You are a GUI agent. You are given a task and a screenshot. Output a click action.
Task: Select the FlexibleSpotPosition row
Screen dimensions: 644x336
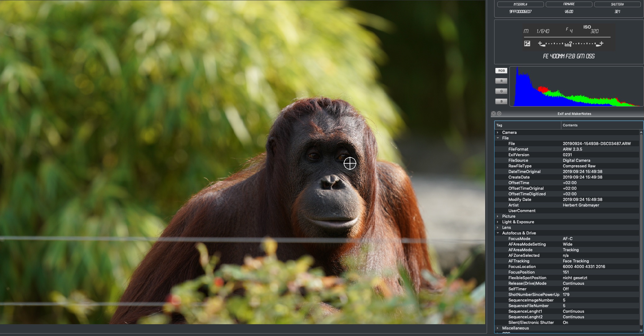(567, 278)
